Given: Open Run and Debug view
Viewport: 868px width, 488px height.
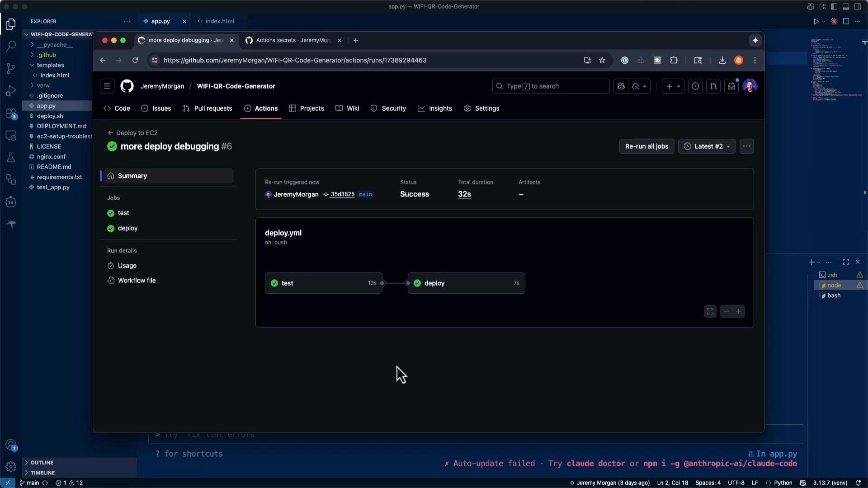Looking at the screenshot, I should [11, 91].
